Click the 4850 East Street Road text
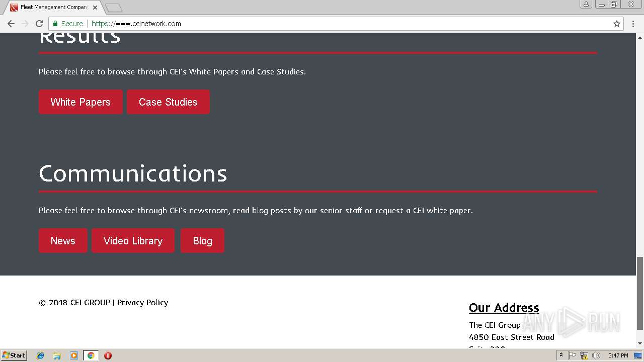This screenshot has width=644, height=362. coord(512,337)
